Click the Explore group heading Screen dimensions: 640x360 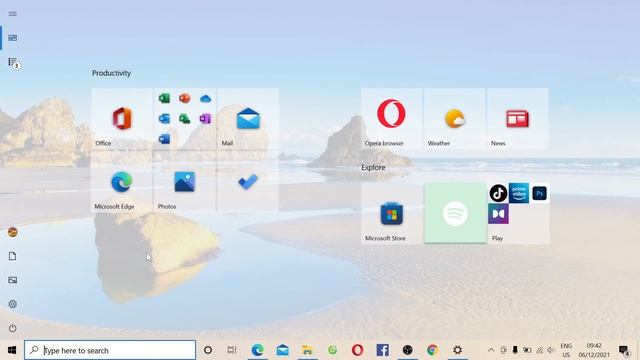373,167
